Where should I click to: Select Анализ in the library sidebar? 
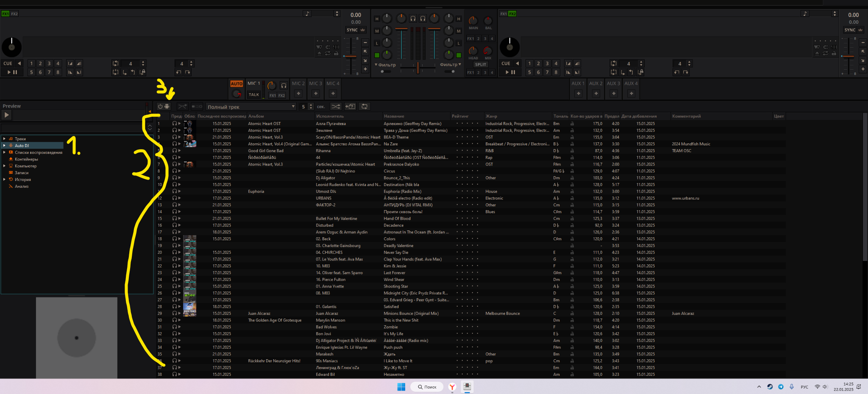[22, 186]
